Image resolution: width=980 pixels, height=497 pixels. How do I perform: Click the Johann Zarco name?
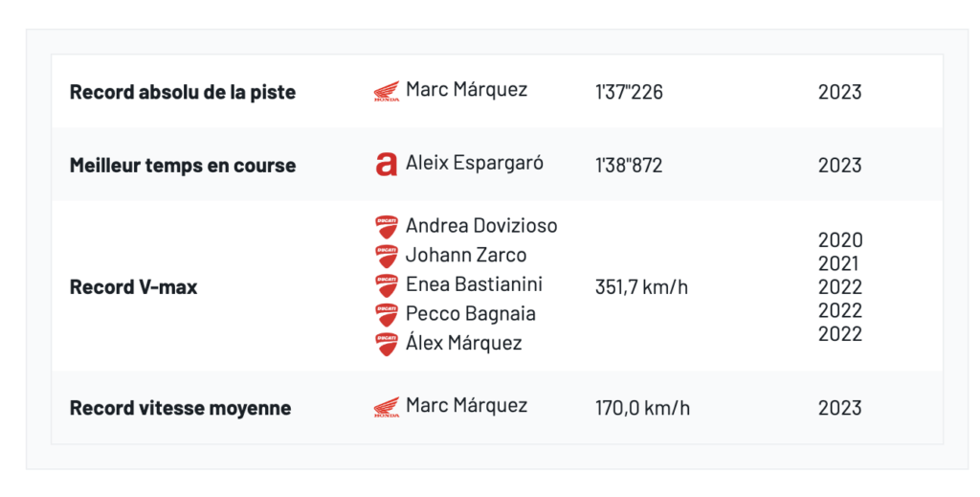click(x=466, y=256)
